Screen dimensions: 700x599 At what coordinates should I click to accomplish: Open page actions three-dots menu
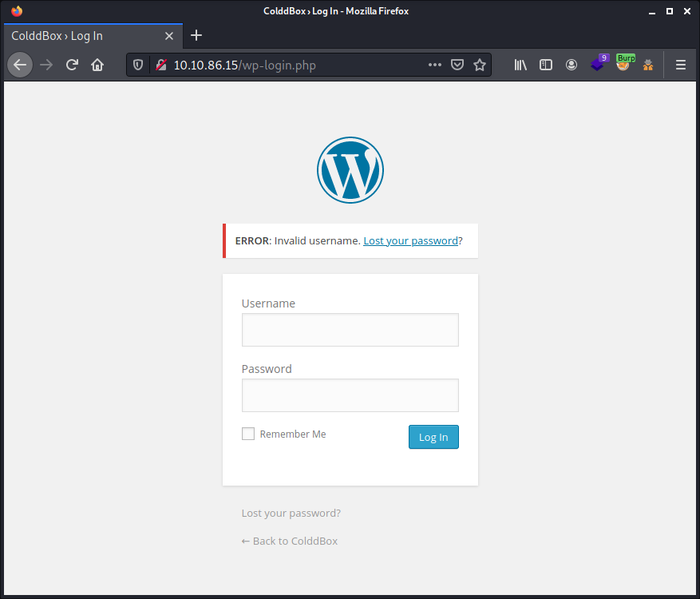tap(435, 65)
